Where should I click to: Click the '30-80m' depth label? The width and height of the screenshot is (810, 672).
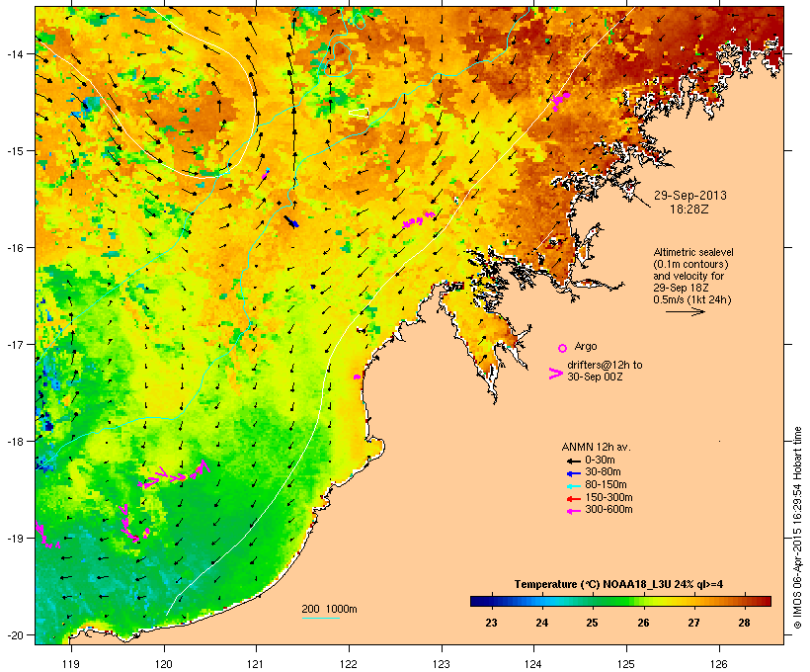pos(603,472)
